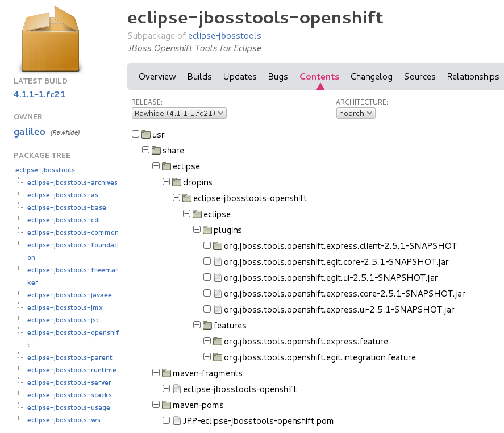Follow the eclipse-jbosstools subpackage link
The height and width of the screenshot is (433, 504).
[224, 36]
